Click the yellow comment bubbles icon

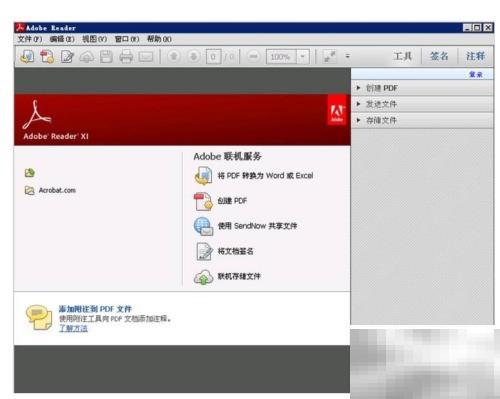pyautogui.click(x=39, y=317)
